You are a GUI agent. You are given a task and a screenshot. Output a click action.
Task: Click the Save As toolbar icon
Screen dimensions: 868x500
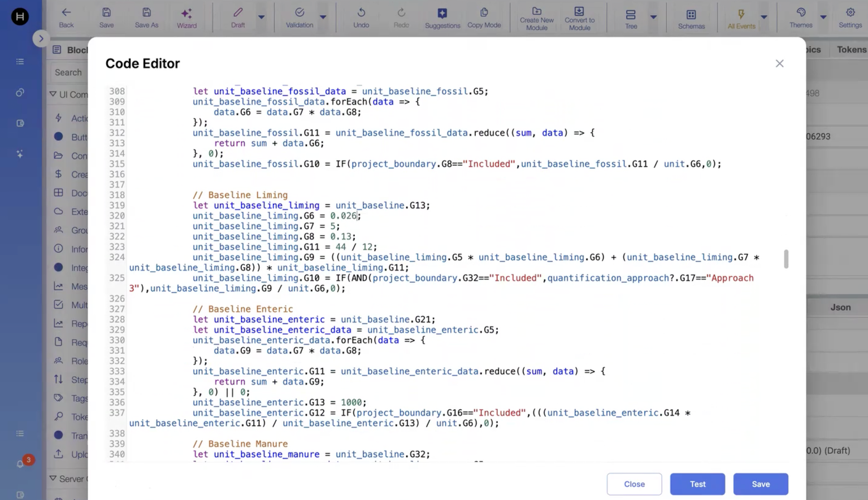click(146, 13)
